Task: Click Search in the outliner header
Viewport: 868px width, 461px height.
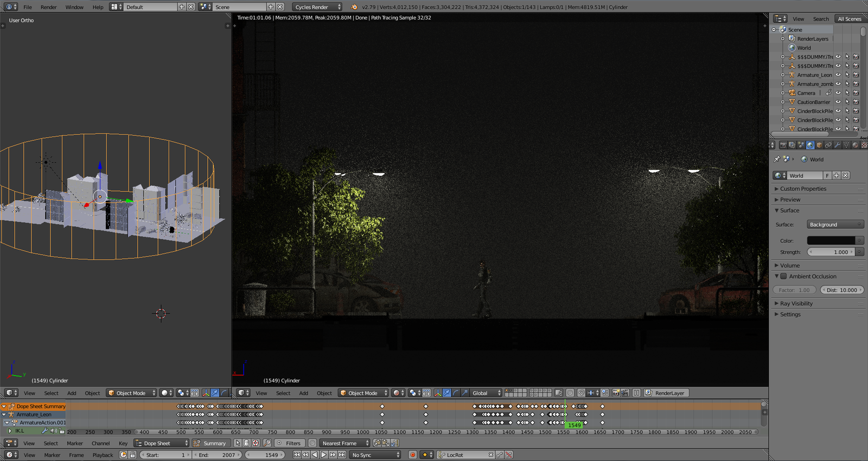Action: 821,18
